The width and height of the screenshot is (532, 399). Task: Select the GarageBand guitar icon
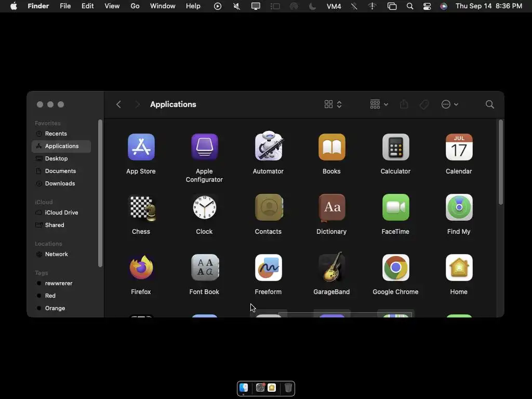332,267
